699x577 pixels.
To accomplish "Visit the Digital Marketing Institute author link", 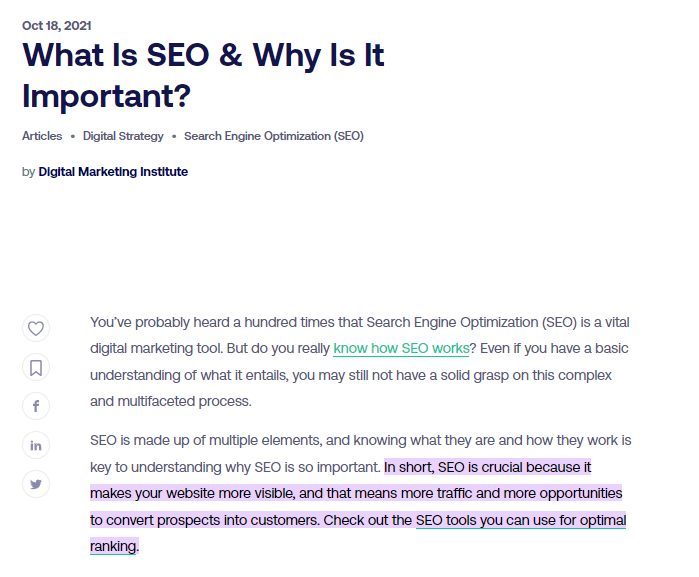I will pos(113,172).
